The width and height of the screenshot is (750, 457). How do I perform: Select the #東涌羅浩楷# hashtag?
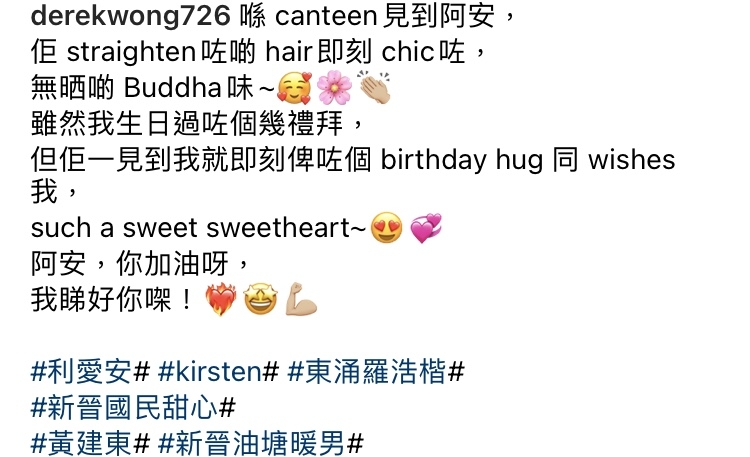pyautogui.click(x=376, y=372)
